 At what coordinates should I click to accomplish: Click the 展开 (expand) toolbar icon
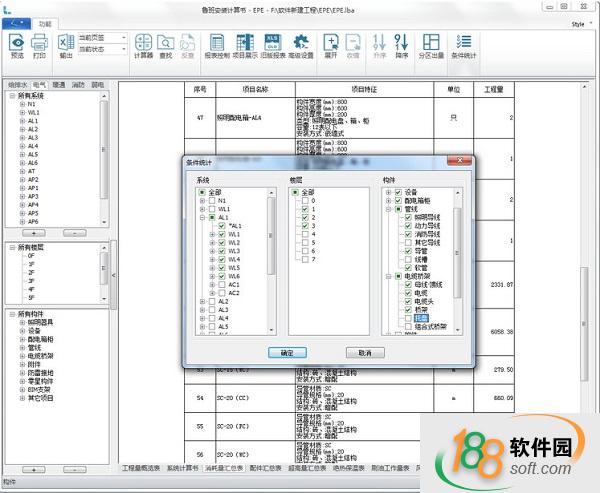pyautogui.click(x=331, y=43)
